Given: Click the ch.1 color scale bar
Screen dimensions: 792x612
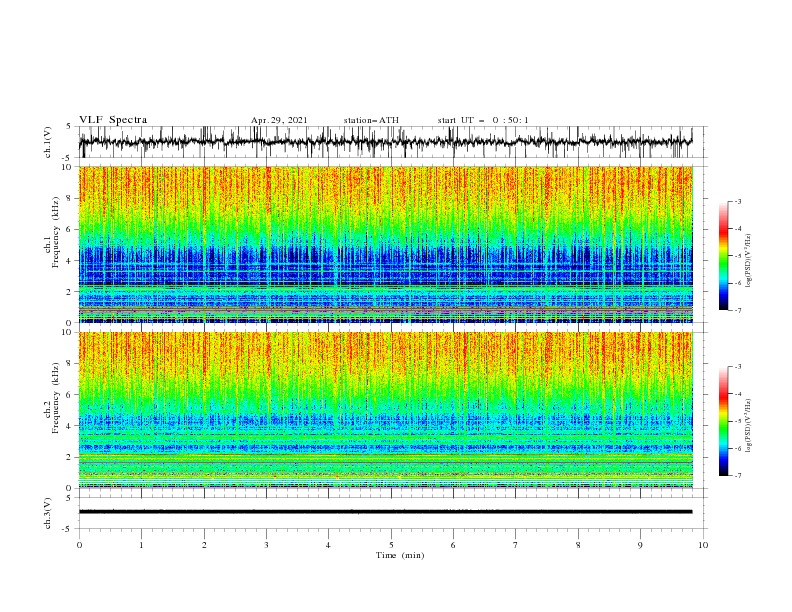Looking at the screenshot, I should click(x=723, y=256).
